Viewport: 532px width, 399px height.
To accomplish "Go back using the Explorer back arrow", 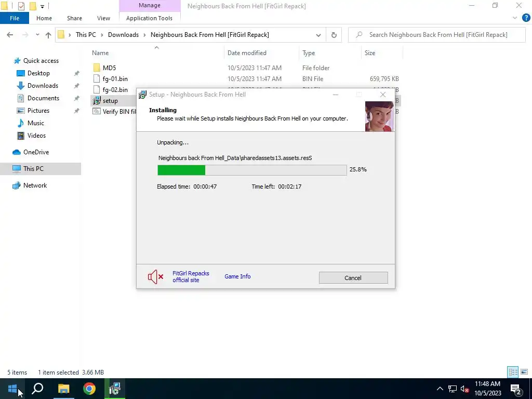I will 10,35.
